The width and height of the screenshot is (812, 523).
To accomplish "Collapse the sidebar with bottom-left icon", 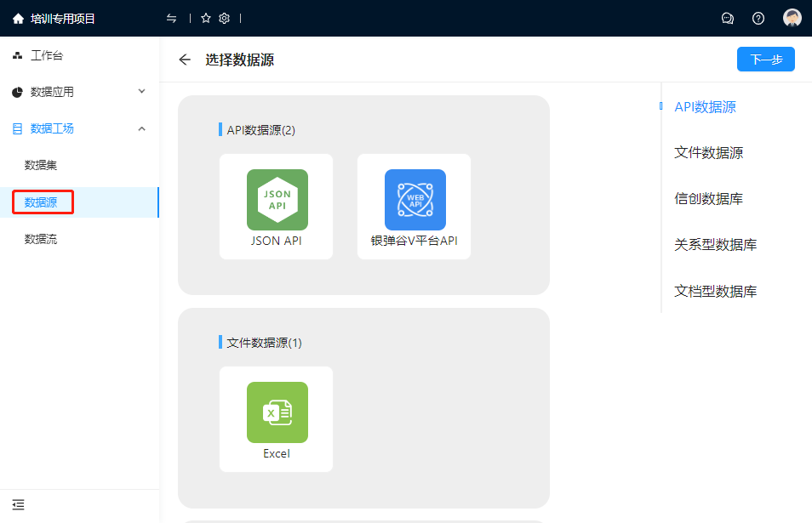I will tap(19, 504).
